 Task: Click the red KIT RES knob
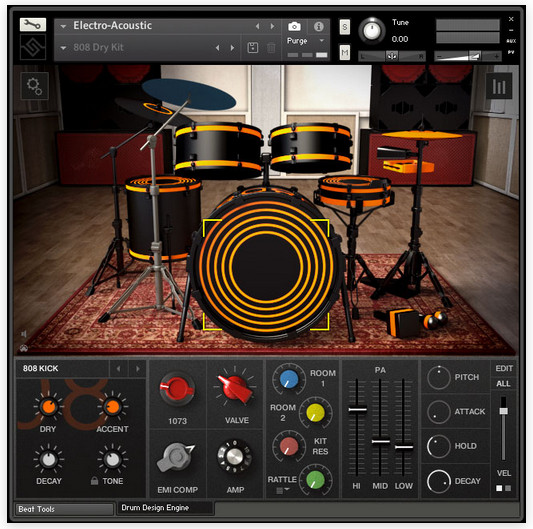coord(288,446)
